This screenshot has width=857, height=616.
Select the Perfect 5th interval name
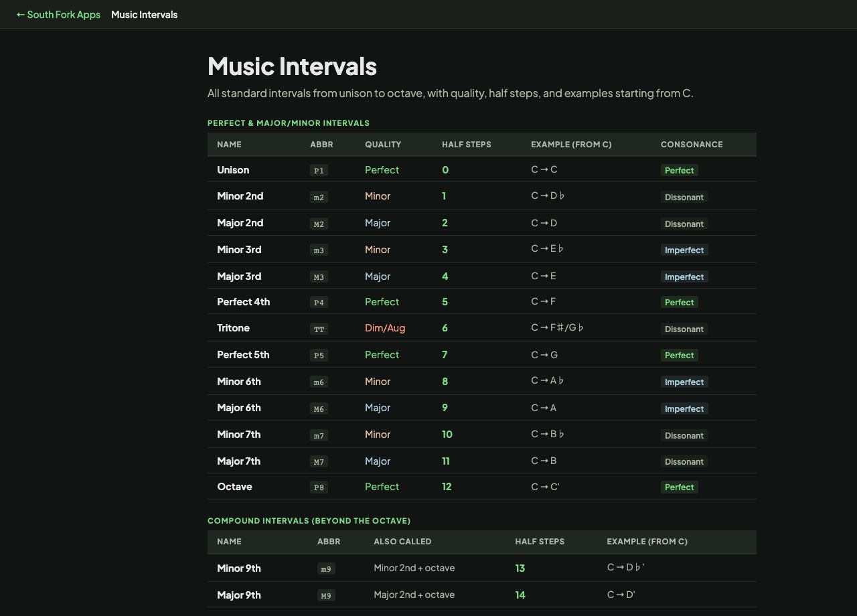tap(243, 355)
